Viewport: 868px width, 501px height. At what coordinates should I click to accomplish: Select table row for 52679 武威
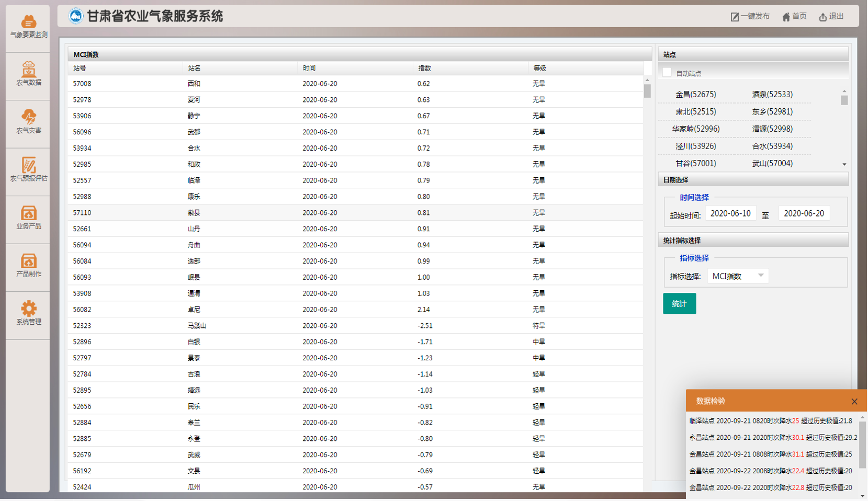(x=355, y=455)
